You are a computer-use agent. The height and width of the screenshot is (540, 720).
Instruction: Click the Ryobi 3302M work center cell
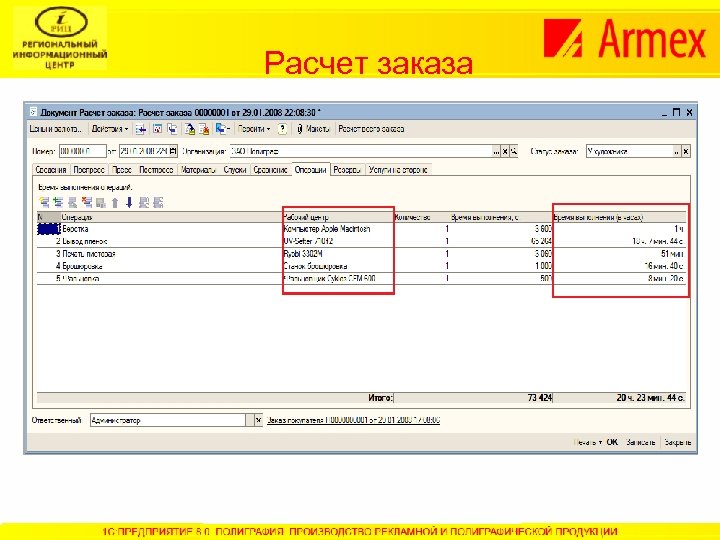(338, 253)
